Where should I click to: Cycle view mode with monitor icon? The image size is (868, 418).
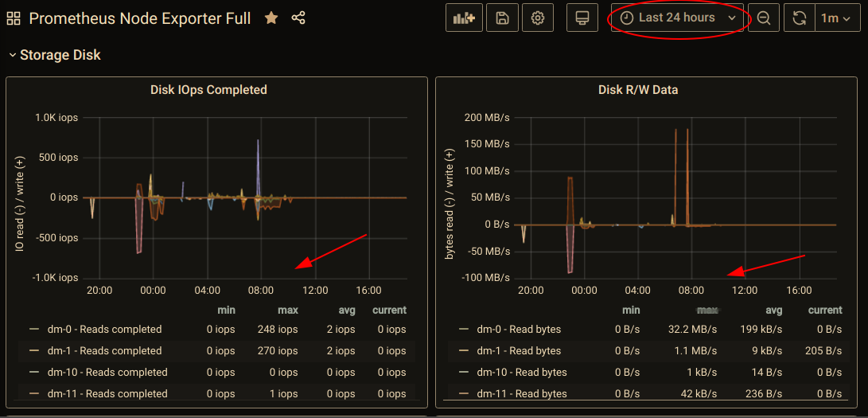582,18
